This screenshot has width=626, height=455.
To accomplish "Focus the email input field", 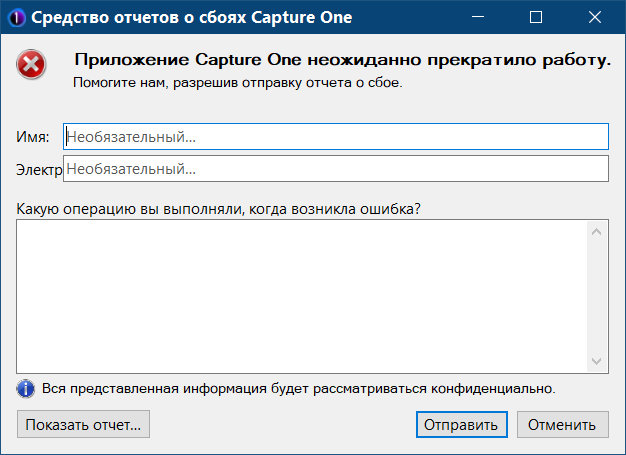I will click(x=336, y=169).
